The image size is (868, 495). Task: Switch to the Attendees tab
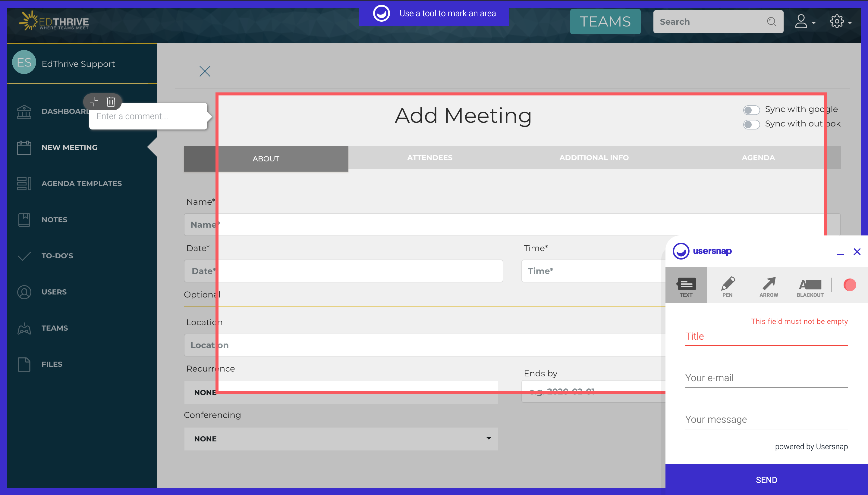(430, 158)
